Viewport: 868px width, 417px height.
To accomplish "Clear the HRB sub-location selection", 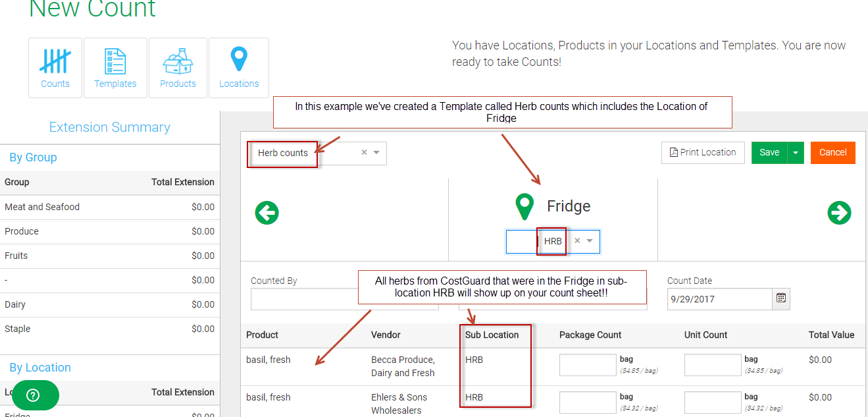I will 577,241.
